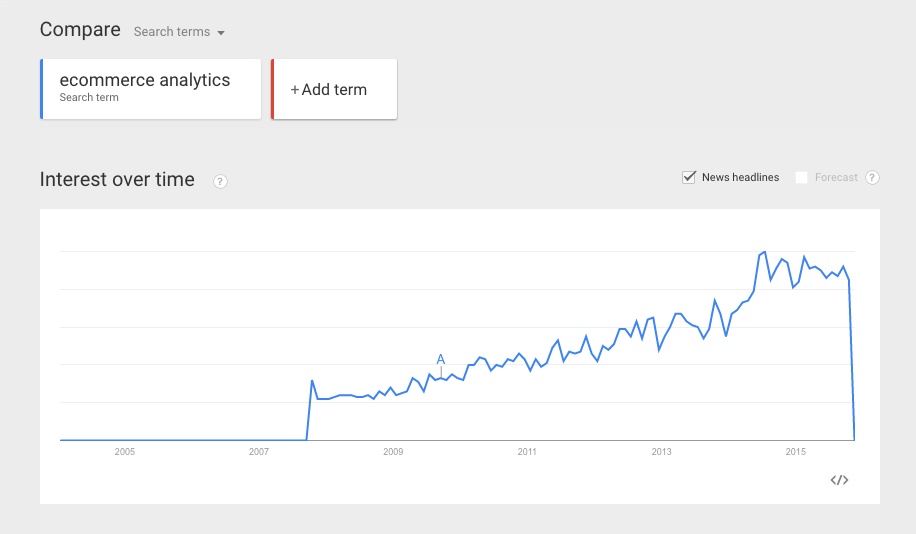Click the 2005 label on the time axis
Screen dimensions: 916x534
point(125,452)
